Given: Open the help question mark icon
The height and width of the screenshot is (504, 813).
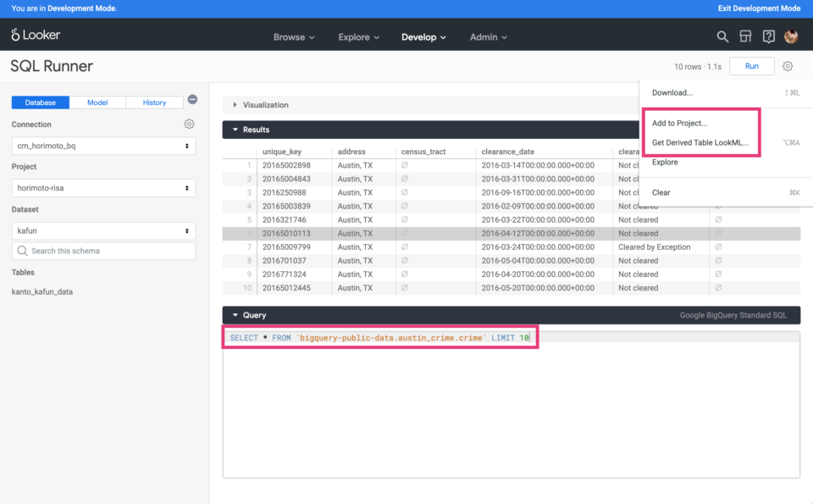Looking at the screenshot, I should point(768,36).
